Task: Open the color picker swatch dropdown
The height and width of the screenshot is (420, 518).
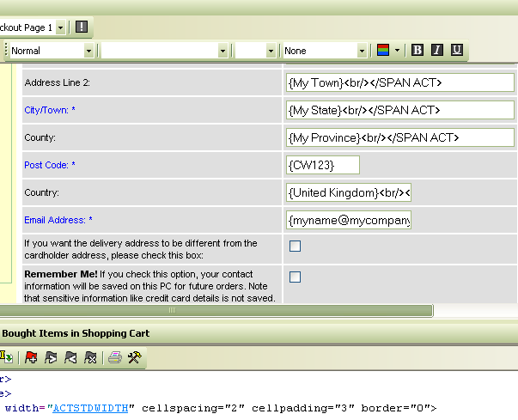Action: coord(398,51)
